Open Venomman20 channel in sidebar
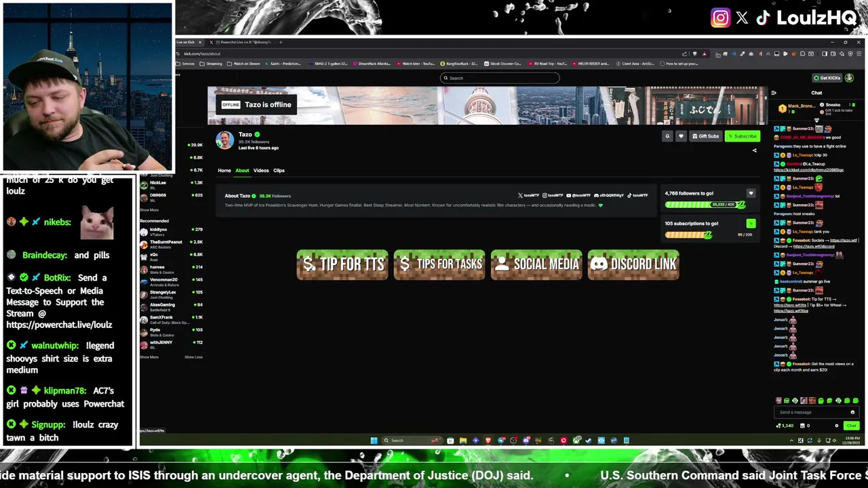The height and width of the screenshot is (488, 868). [172, 281]
